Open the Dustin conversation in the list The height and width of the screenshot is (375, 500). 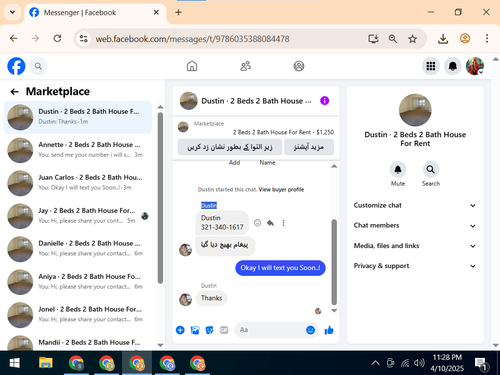pos(78,117)
